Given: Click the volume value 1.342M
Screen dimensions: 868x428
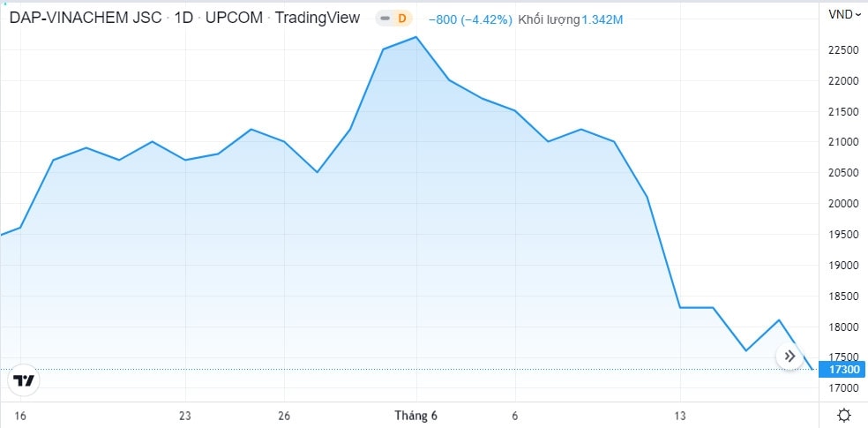Looking at the screenshot, I should click(602, 19).
